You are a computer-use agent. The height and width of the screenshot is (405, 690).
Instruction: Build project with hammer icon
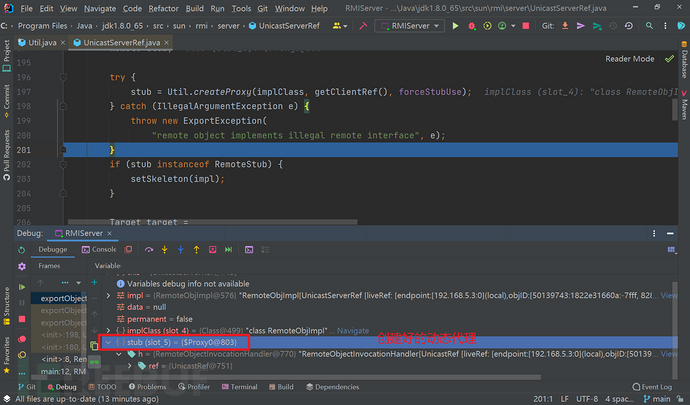click(363, 26)
